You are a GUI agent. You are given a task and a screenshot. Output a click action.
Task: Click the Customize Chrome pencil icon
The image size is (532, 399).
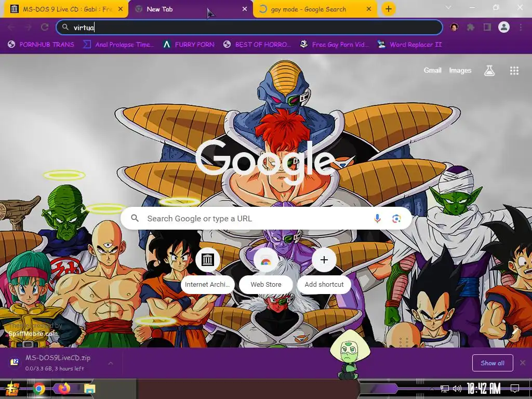click(515, 330)
